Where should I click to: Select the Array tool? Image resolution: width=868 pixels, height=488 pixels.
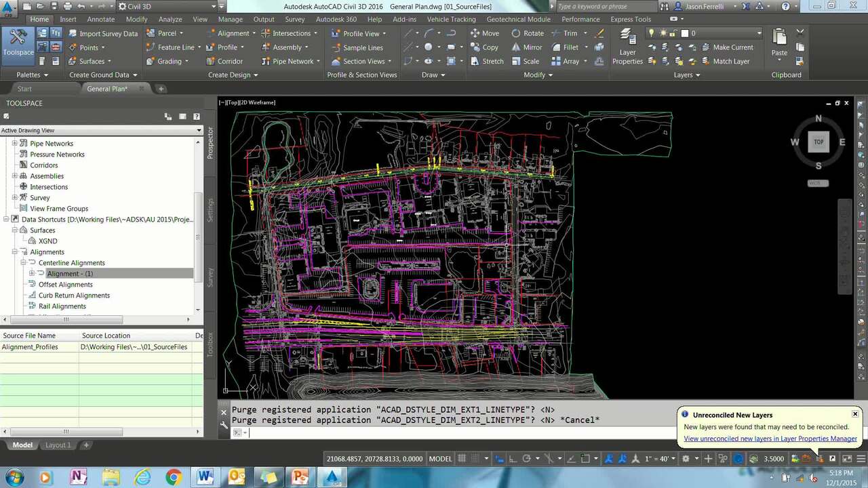[566, 61]
